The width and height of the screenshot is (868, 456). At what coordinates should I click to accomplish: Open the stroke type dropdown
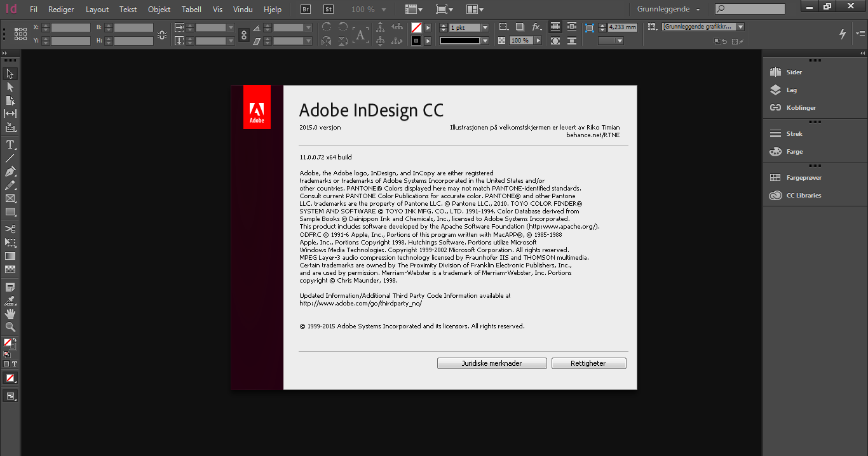[x=485, y=41]
